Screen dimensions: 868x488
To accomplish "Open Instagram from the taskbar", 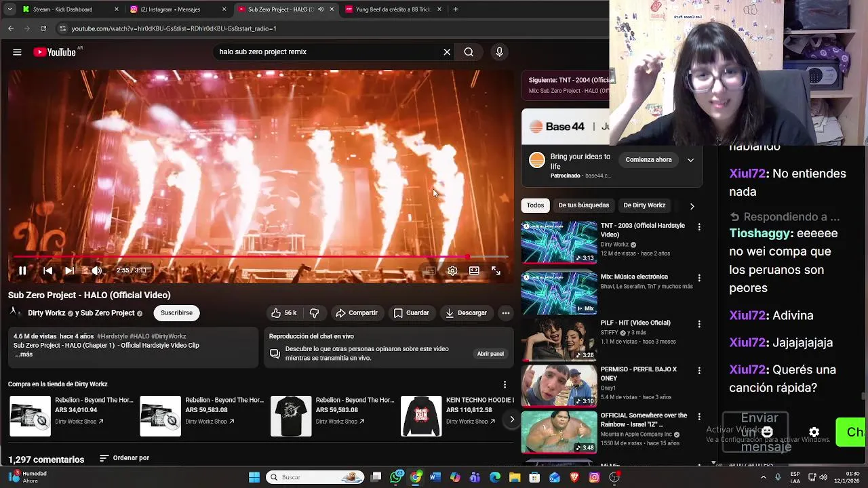I will tap(594, 477).
